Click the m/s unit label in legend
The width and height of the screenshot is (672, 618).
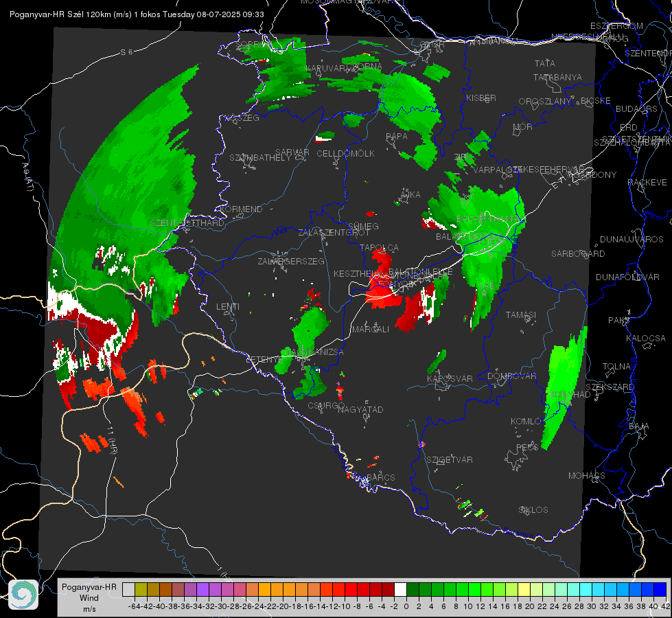[x=89, y=609]
